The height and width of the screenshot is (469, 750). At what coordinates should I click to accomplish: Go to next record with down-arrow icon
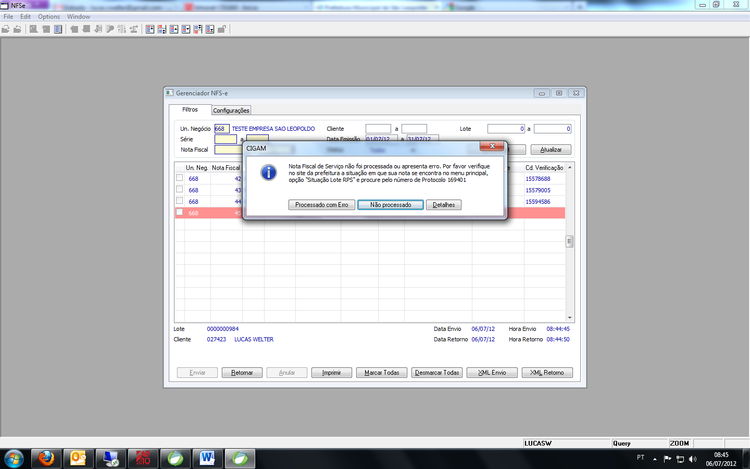pyautogui.click(x=186, y=29)
